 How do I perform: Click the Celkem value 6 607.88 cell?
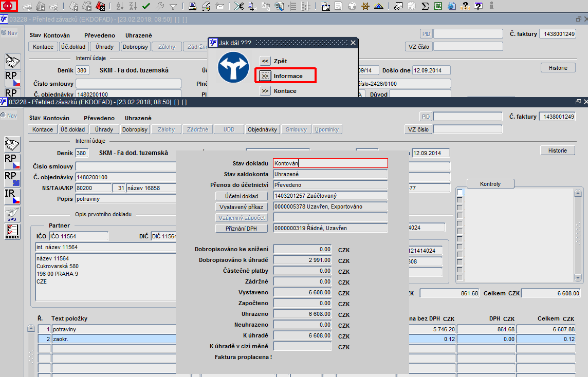coord(546,329)
